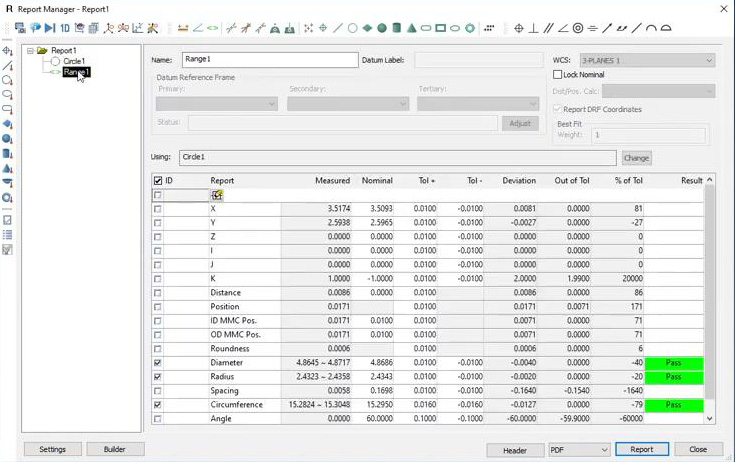This screenshot has width=735, height=462.
Task: Click the Using field containing Circle1
Action: point(398,157)
